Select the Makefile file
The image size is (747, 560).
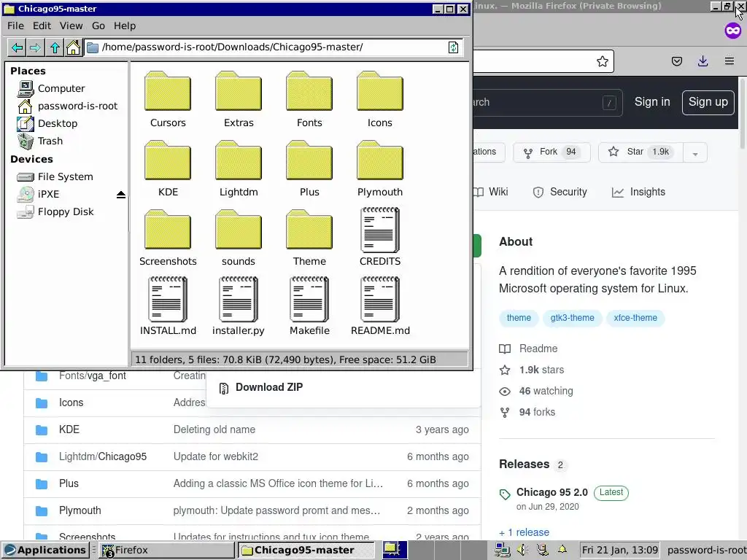click(x=309, y=306)
